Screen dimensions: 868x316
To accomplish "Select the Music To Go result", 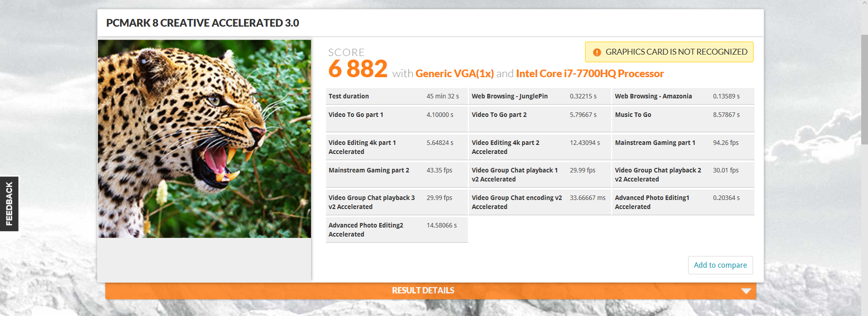I will [633, 115].
